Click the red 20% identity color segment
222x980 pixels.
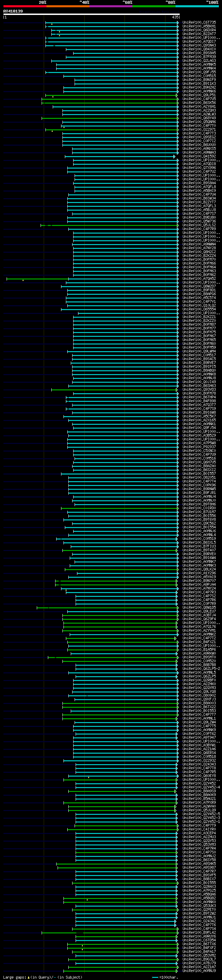[x=25, y=6]
